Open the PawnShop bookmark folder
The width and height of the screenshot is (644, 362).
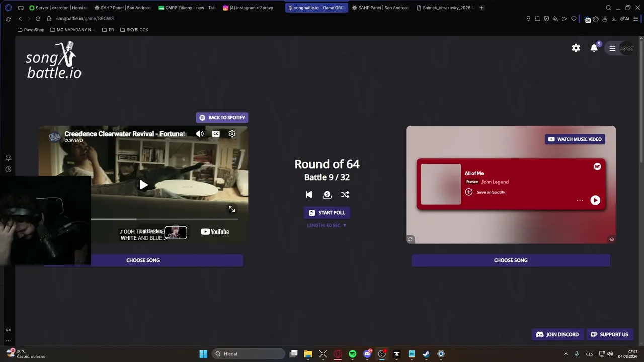tap(31, 30)
